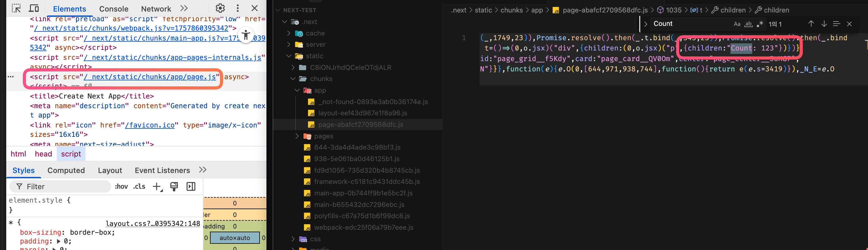Open DevTools three-dot customize menu
The image size is (868, 250).
(237, 8)
